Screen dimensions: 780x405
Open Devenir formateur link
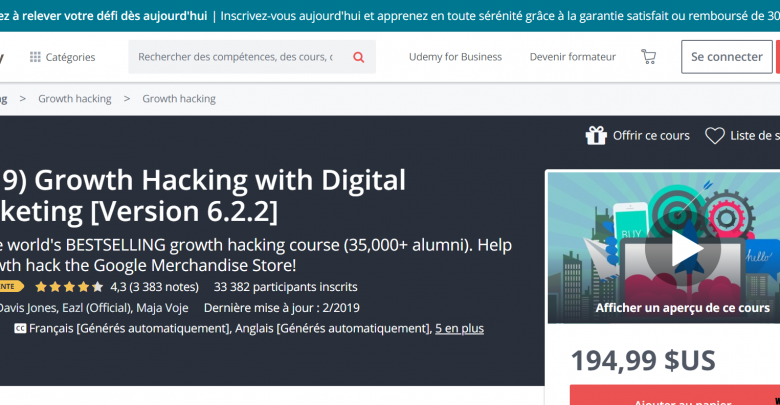[x=573, y=57]
